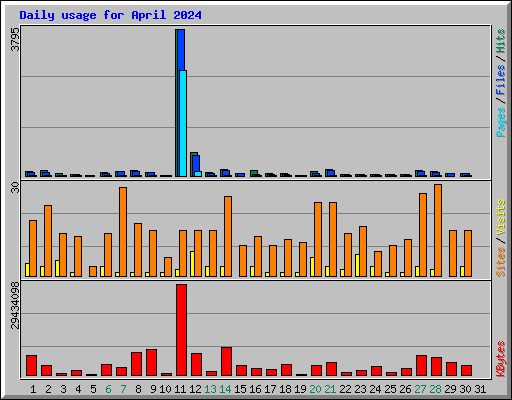Click the red KBytes bar for day 11
The height and width of the screenshot is (400, 512).
point(181,330)
